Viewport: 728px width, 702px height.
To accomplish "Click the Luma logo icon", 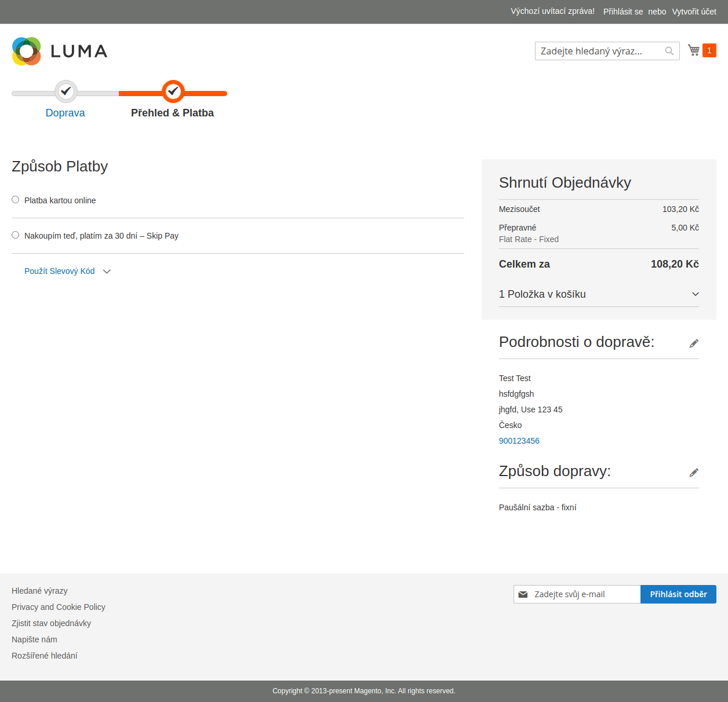I will coord(27,51).
